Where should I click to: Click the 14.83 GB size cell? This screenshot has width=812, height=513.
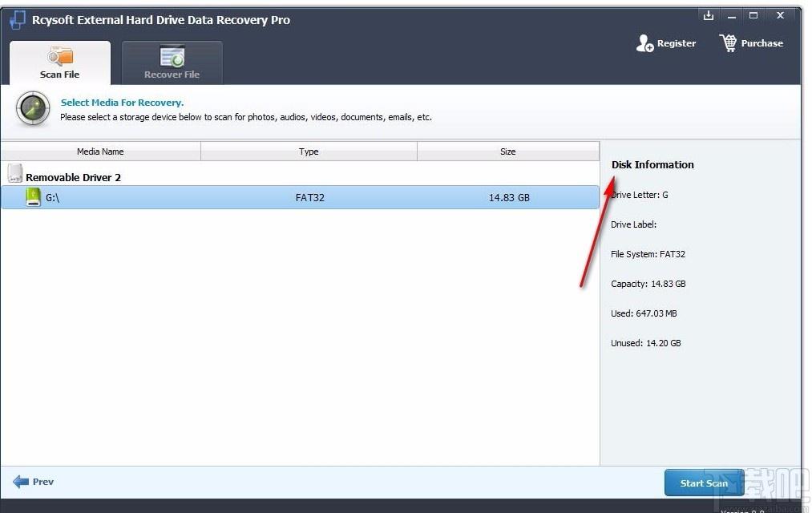(x=509, y=197)
